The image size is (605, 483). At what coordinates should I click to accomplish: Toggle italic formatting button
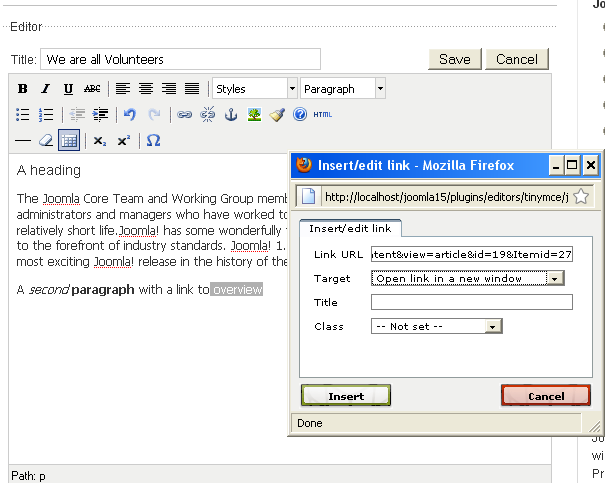click(46, 89)
